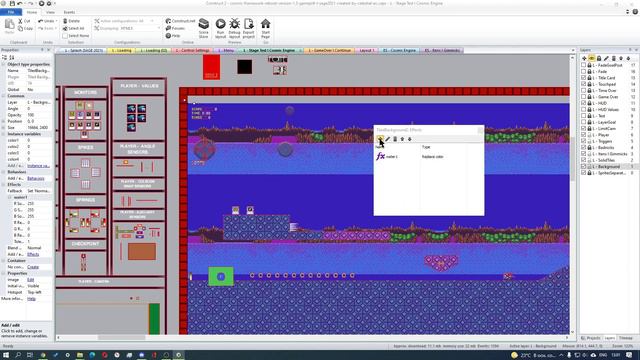Click the edit pencil in the Effects dialog

pos(388,139)
